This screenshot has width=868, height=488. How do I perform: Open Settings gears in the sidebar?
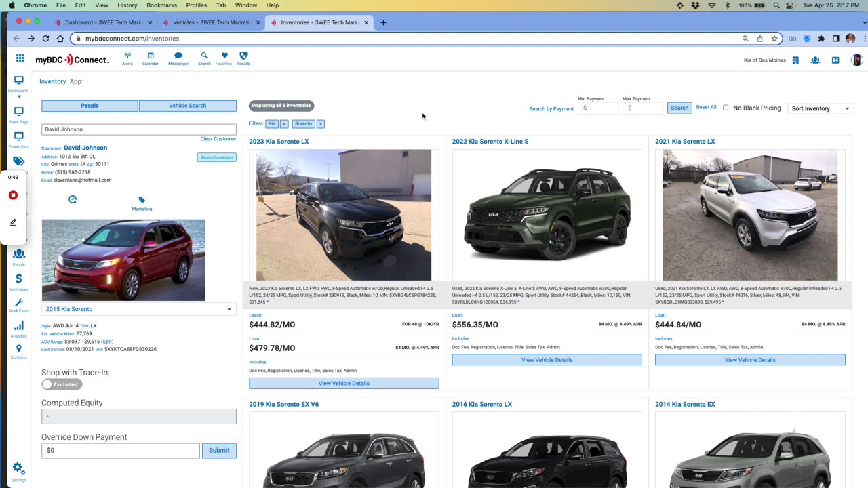point(18,472)
